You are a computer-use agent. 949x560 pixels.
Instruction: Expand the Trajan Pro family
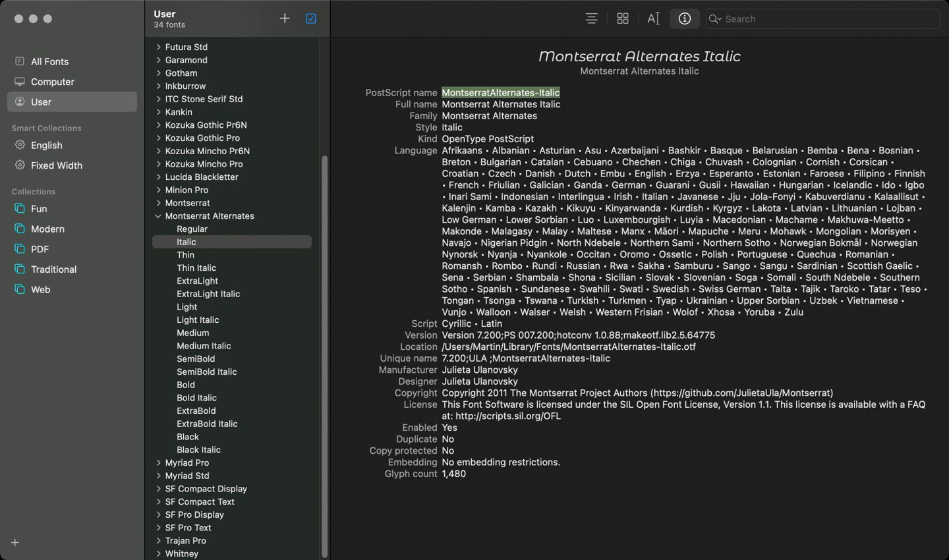[x=158, y=540]
